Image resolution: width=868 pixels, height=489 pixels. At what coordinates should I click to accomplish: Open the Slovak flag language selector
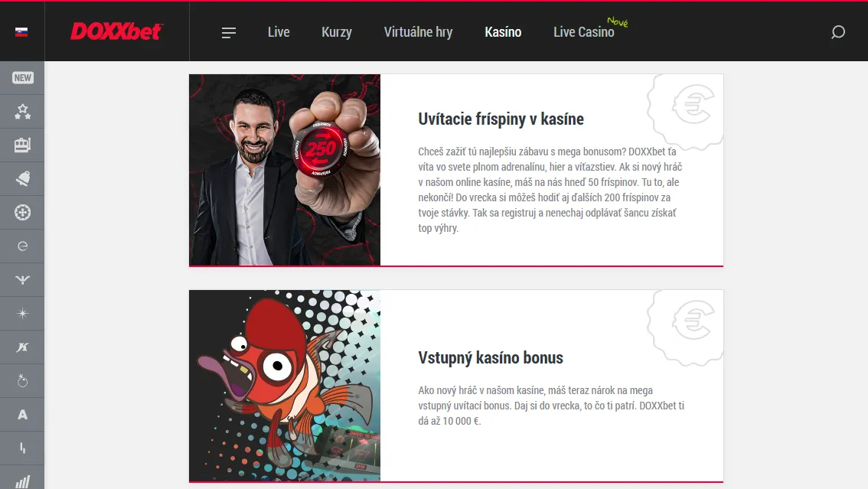point(21,32)
